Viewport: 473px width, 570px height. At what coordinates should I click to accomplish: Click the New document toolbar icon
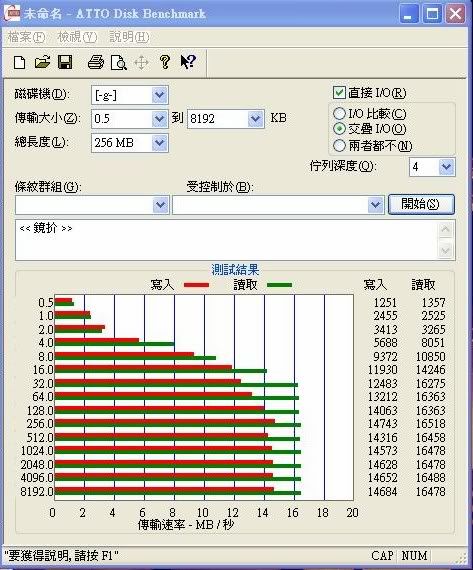point(20,63)
